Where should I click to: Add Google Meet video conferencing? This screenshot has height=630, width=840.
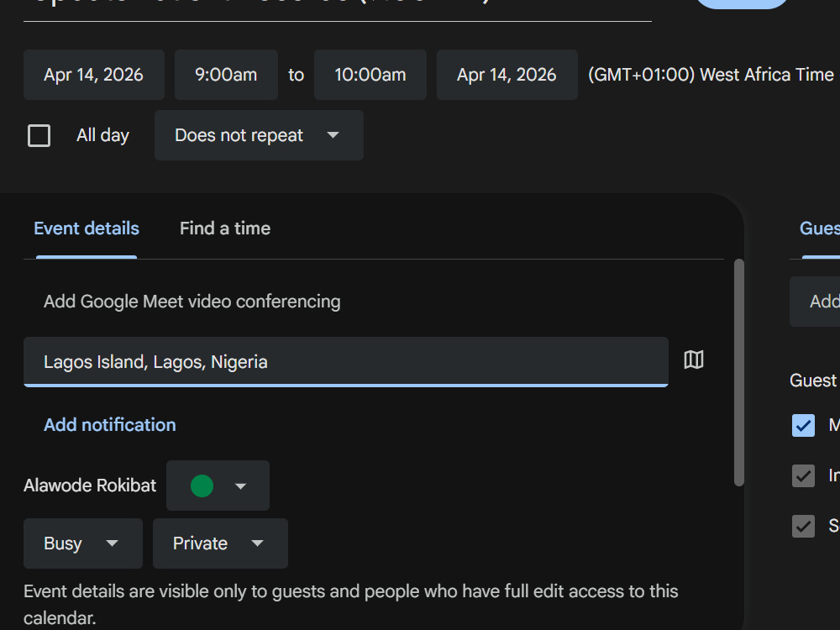click(x=192, y=302)
